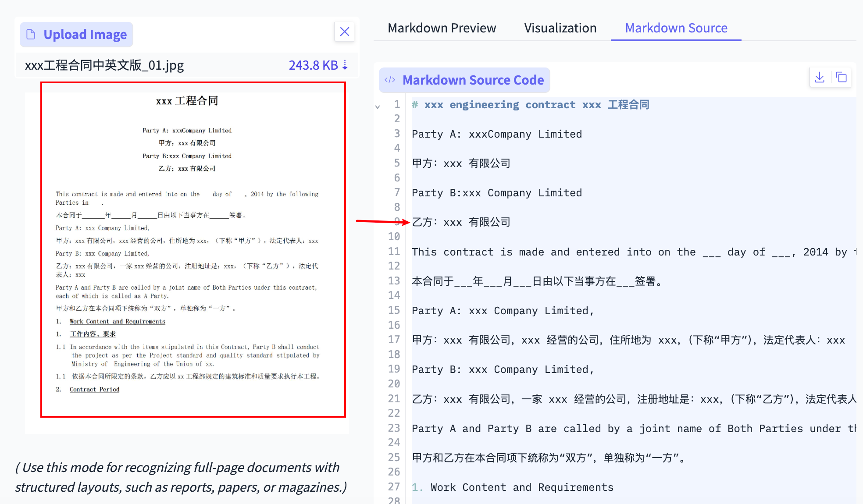Collapse the heading fold chevron at line 1

click(x=378, y=106)
